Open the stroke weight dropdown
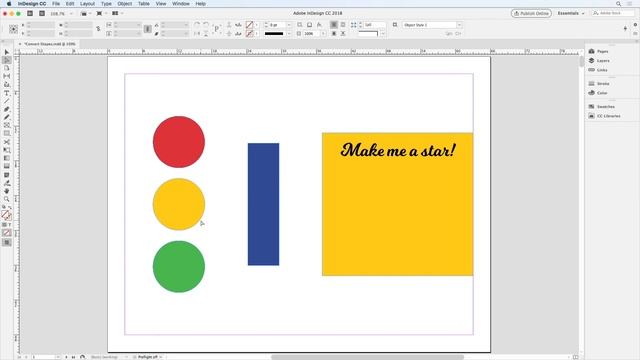The image size is (640, 360). [289, 25]
